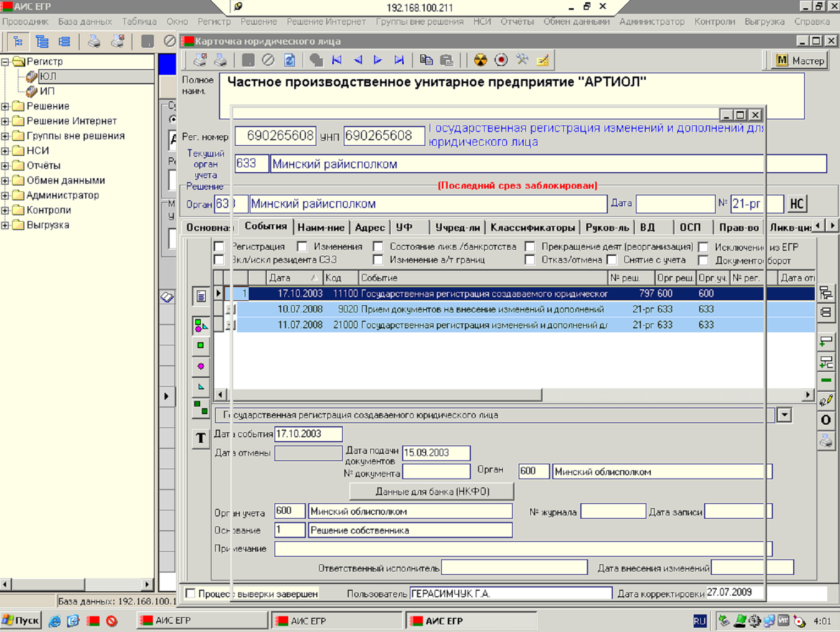Viewport: 840px width, 632px height.
Task: Tick the Отказ/отмена checkbox
Action: click(530, 260)
